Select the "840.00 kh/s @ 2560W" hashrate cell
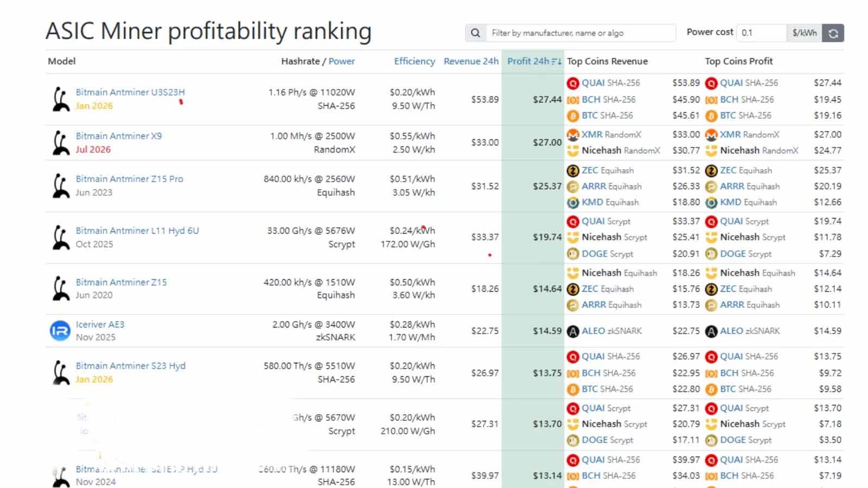The image size is (868, 488). [309, 179]
